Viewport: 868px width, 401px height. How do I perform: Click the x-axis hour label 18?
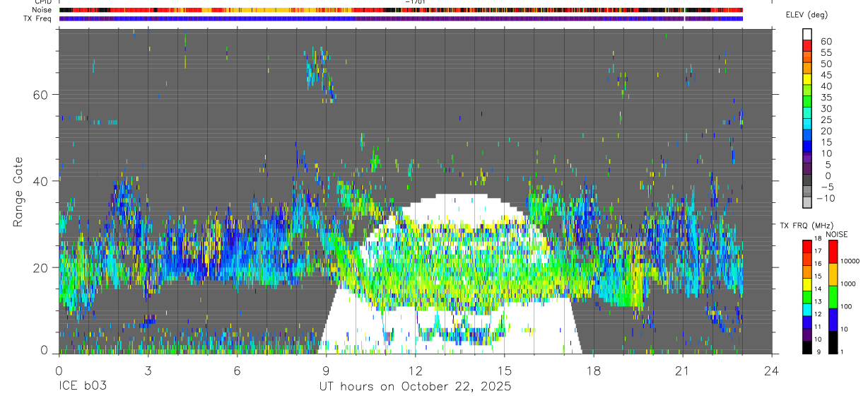[594, 370]
